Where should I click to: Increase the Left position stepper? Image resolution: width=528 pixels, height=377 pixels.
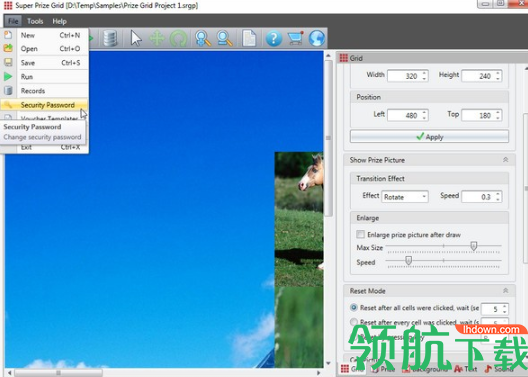425,112
